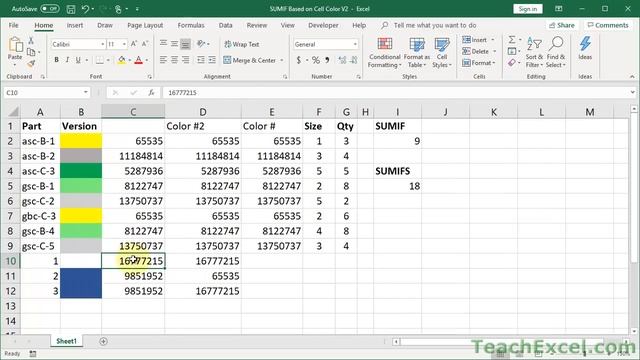Click the blue colored cell B11
The width and height of the screenshot is (640, 360).
click(x=81, y=276)
